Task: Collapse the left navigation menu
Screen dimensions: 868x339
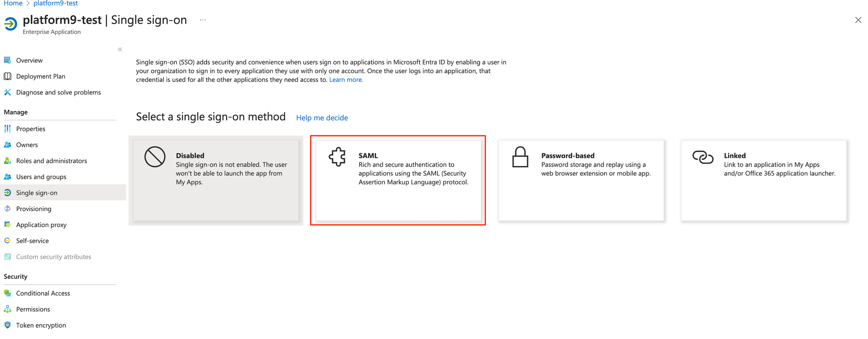Action: [x=120, y=49]
